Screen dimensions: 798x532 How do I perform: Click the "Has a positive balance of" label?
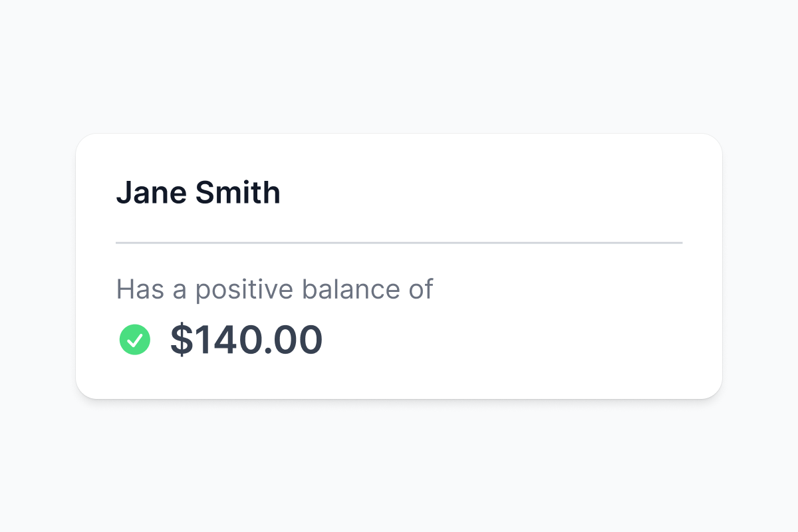(x=275, y=289)
